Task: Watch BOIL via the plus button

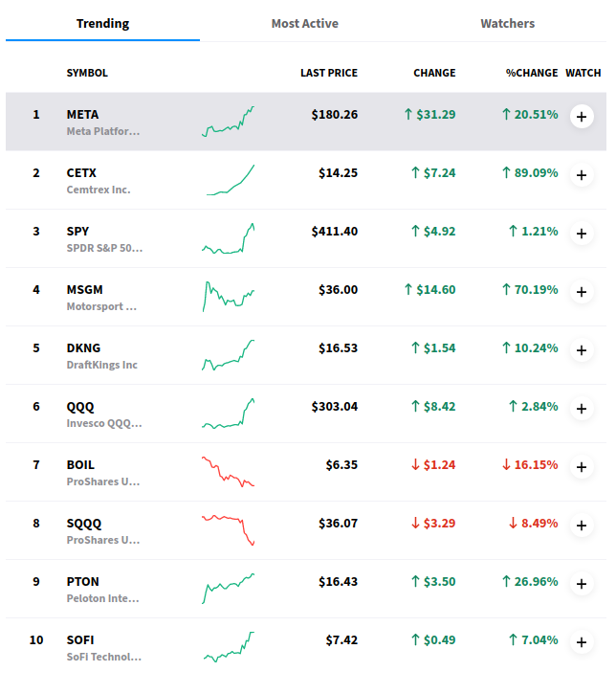Action: point(581,467)
